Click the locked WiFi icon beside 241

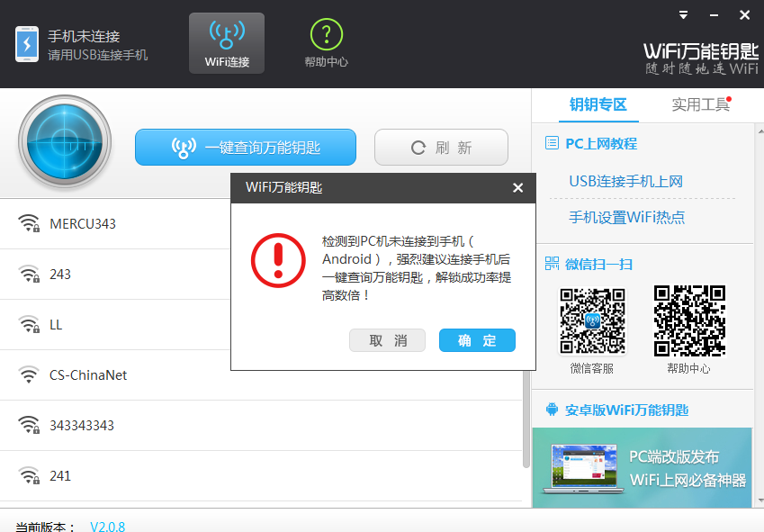(29, 475)
